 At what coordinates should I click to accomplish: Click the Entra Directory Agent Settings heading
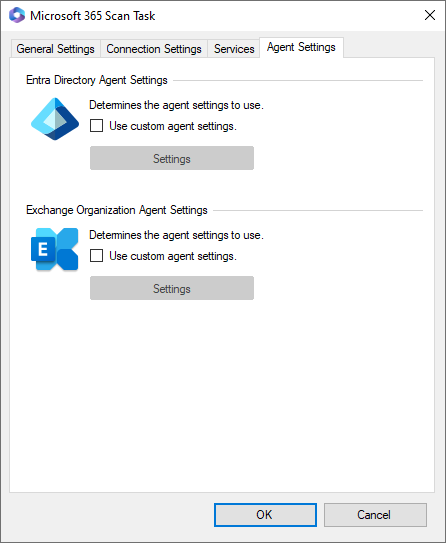(x=97, y=80)
